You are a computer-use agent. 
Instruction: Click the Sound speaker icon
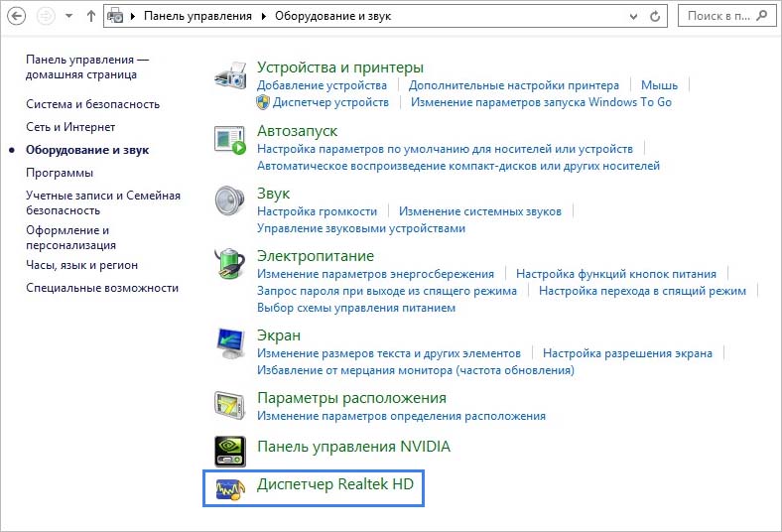click(x=230, y=200)
